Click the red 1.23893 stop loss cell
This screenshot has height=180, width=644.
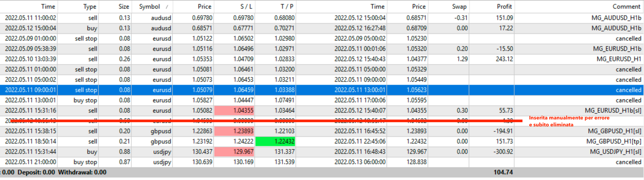pyautogui.click(x=234, y=131)
